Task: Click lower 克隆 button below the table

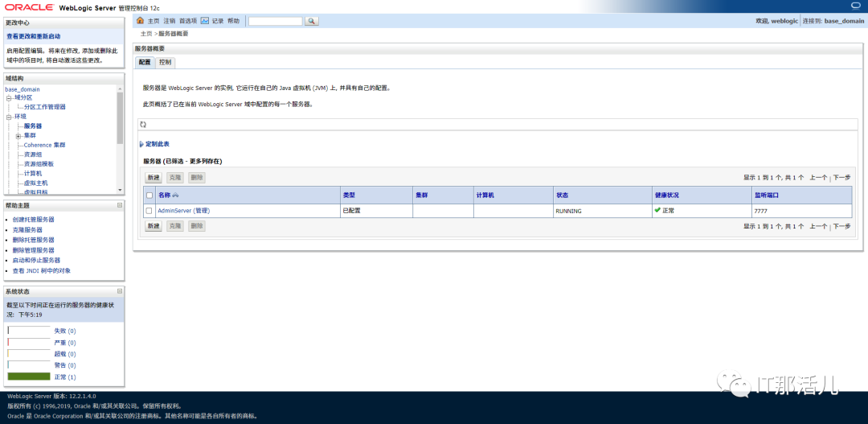Action: click(175, 226)
